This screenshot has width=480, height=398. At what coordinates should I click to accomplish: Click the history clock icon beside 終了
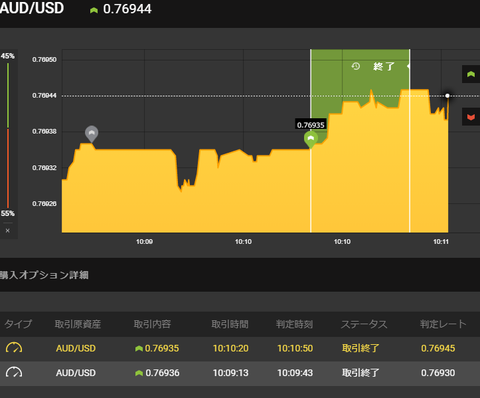click(x=356, y=66)
